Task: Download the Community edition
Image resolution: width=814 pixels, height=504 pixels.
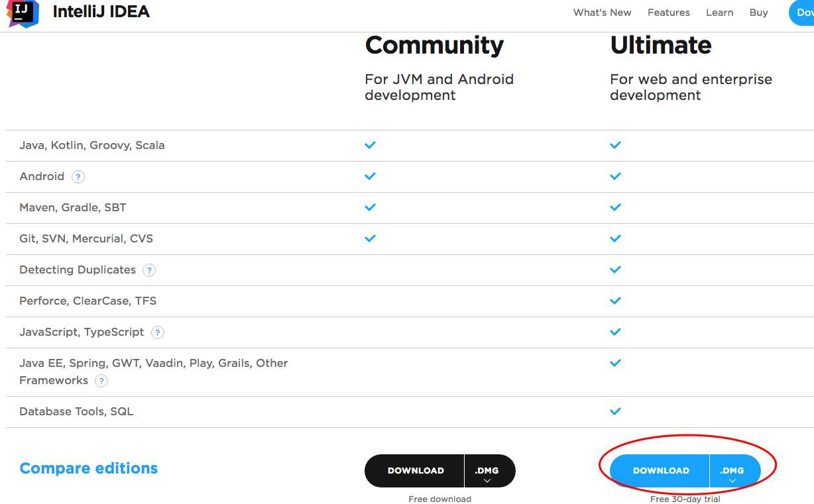Action: [x=415, y=471]
